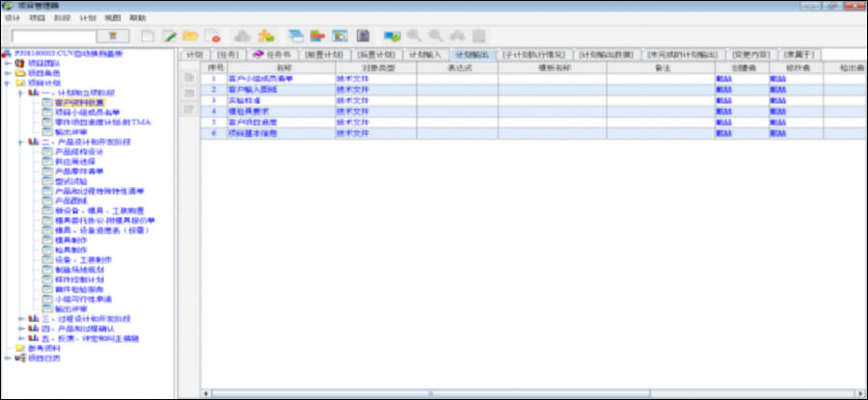
Task: Open the 项目 menu in the menu bar
Action: point(37,17)
